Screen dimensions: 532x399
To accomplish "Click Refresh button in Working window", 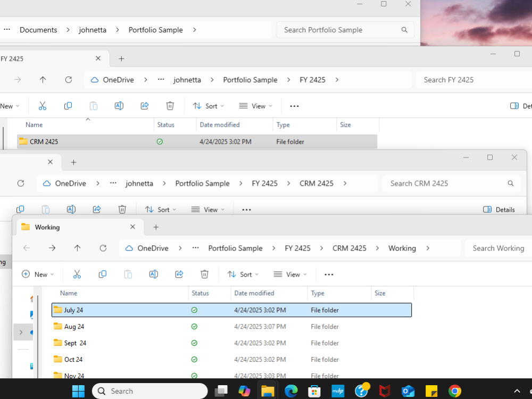I will tap(103, 248).
